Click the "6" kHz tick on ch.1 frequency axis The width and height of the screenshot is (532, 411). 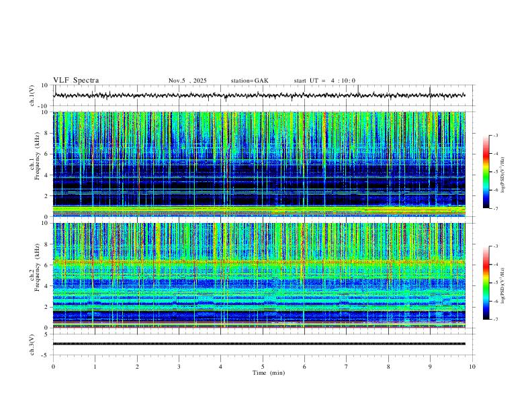click(x=47, y=154)
